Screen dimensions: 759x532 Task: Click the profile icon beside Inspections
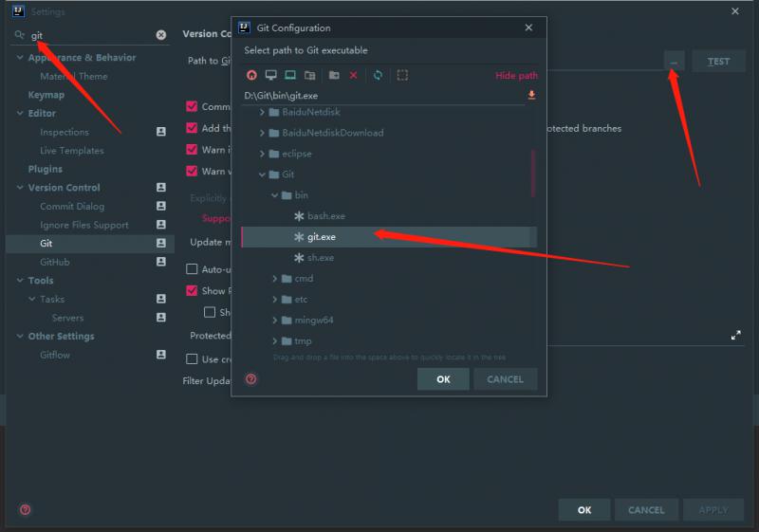coord(161,132)
